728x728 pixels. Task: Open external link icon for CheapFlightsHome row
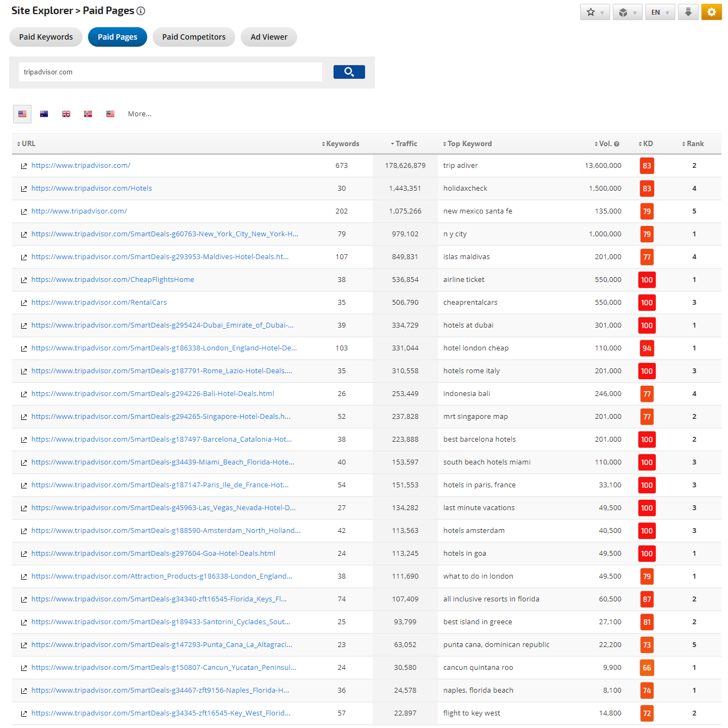(x=24, y=280)
